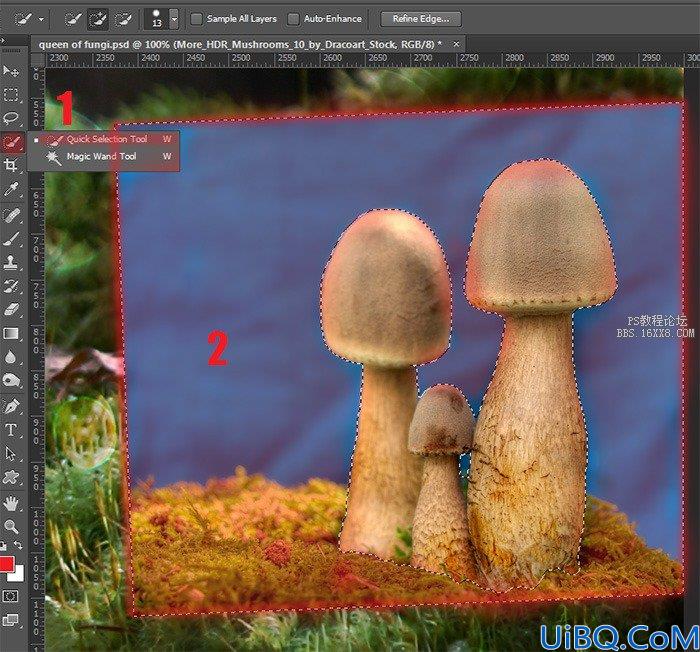Swap foreground and background colors

click(18, 545)
